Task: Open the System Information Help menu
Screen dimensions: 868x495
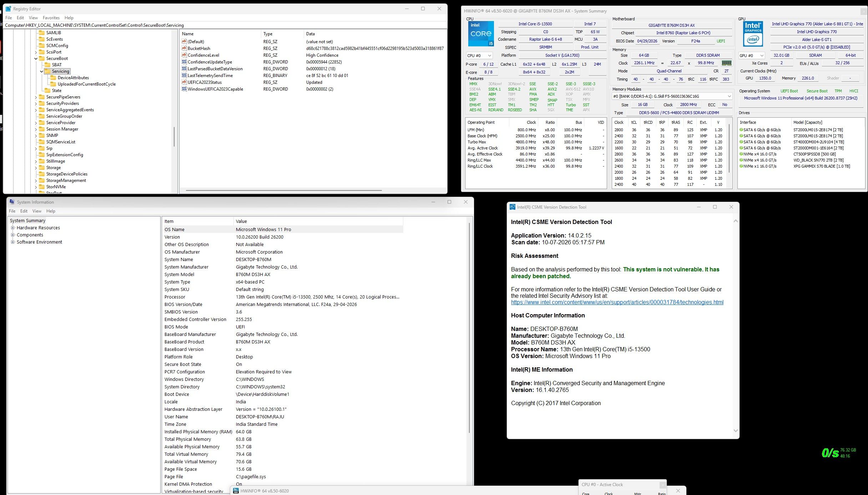Action: [x=51, y=211]
